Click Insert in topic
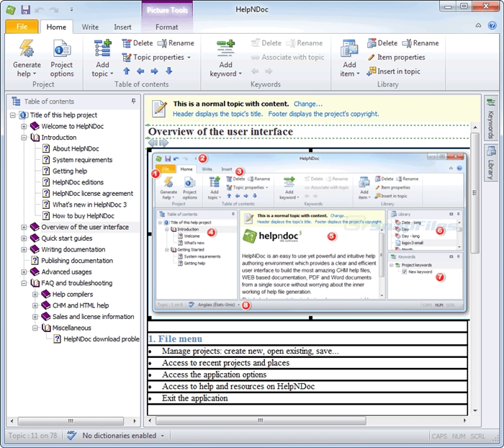 pyautogui.click(x=394, y=71)
